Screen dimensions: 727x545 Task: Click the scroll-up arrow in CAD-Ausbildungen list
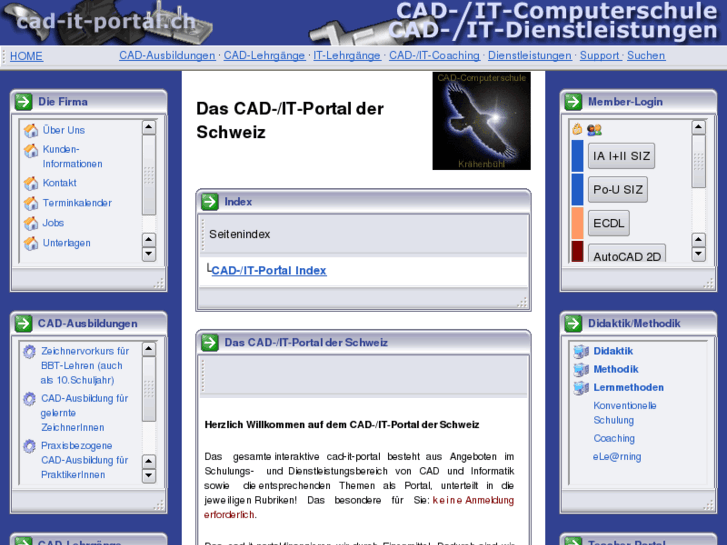tap(148, 349)
